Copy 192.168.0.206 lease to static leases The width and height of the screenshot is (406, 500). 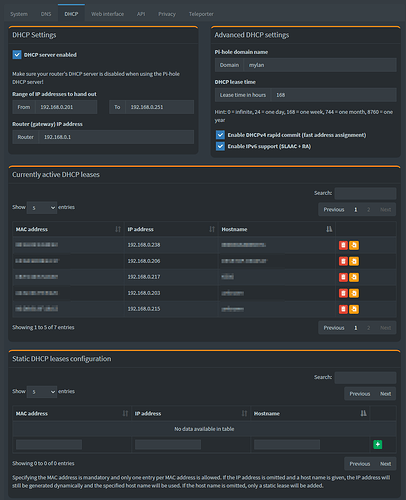(x=354, y=261)
